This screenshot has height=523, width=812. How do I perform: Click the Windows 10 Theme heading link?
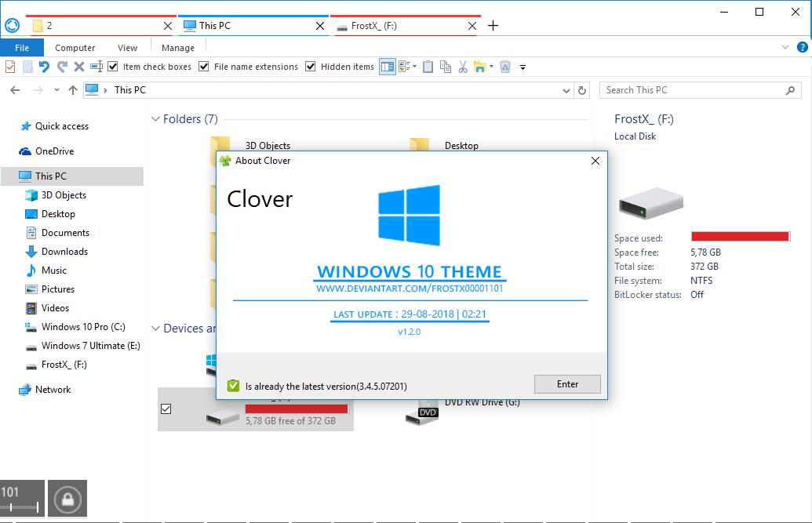pyautogui.click(x=410, y=272)
